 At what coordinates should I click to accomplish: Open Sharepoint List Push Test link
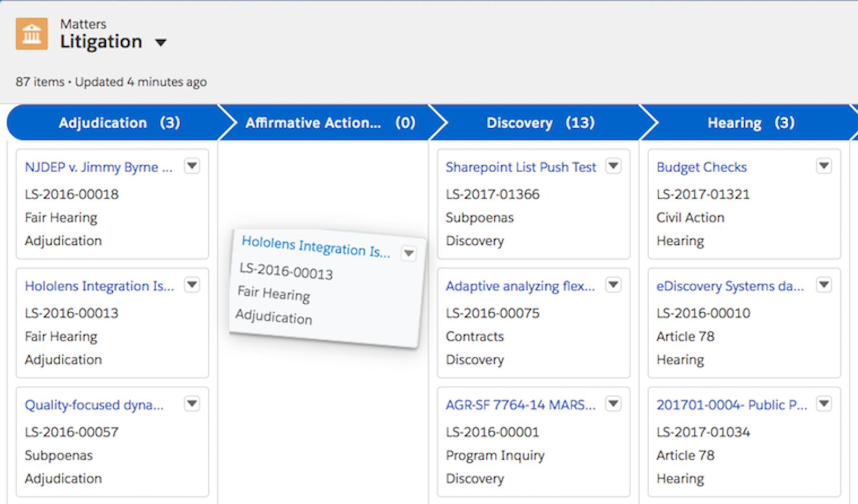point(521,167)
